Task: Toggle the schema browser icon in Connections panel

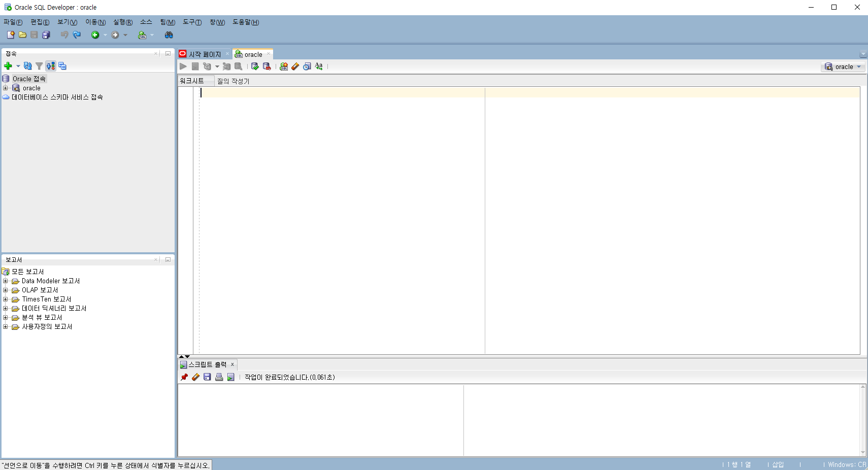Action: coord(51,66)
